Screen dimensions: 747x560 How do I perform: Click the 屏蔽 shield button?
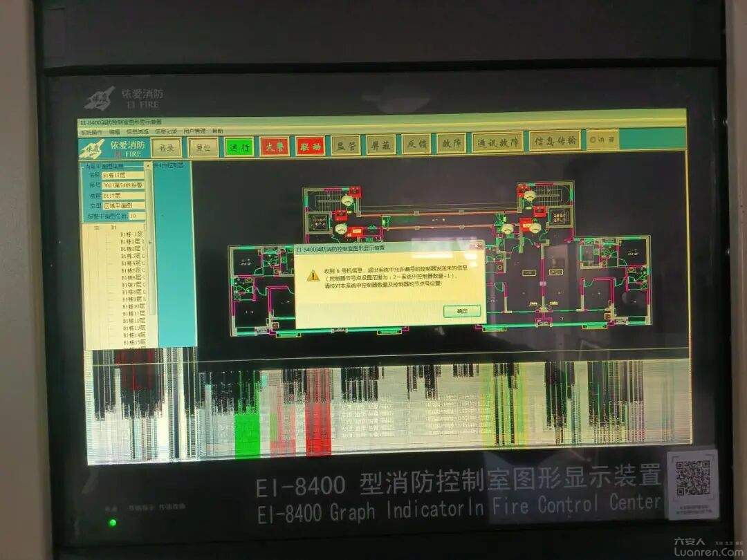(x=381, y=144)
